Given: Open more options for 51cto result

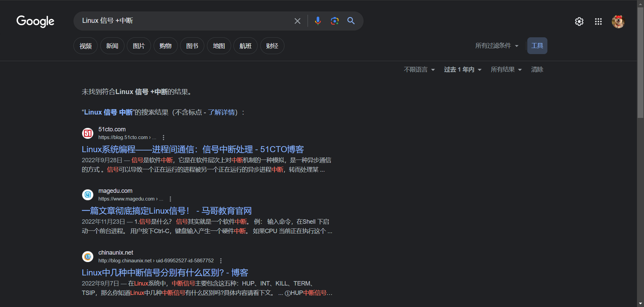Looking at the screenshot, I should 163,137.
